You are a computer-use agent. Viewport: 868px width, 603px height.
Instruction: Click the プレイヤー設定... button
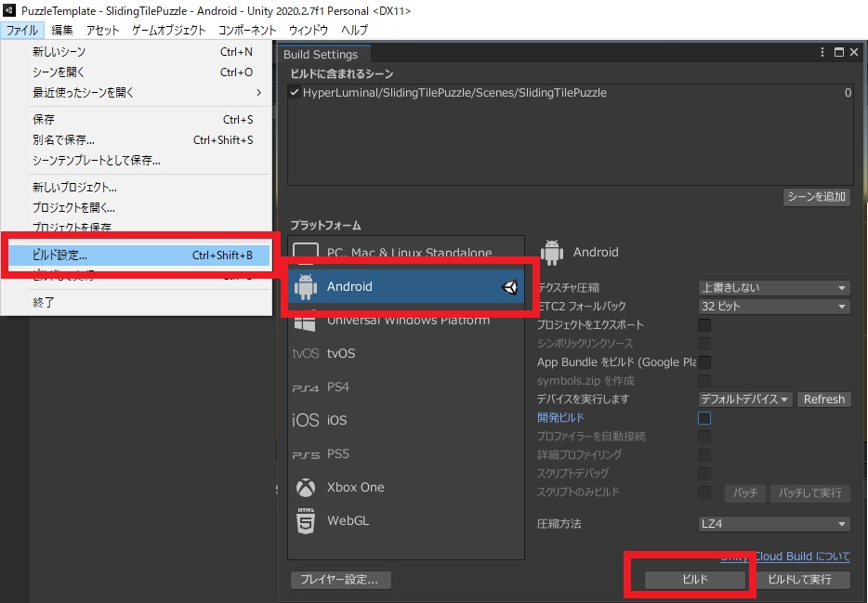pos(340,579)
